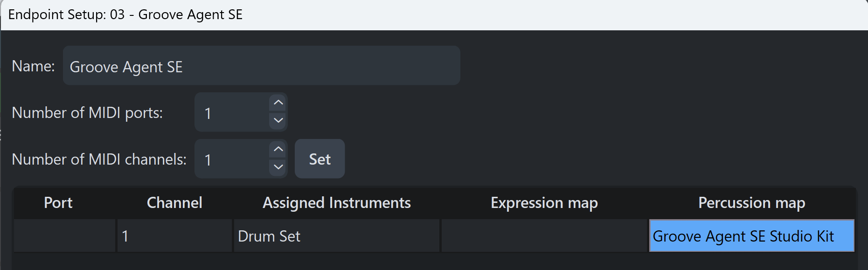Click the Assigned Instruments column header

[336, 203]
